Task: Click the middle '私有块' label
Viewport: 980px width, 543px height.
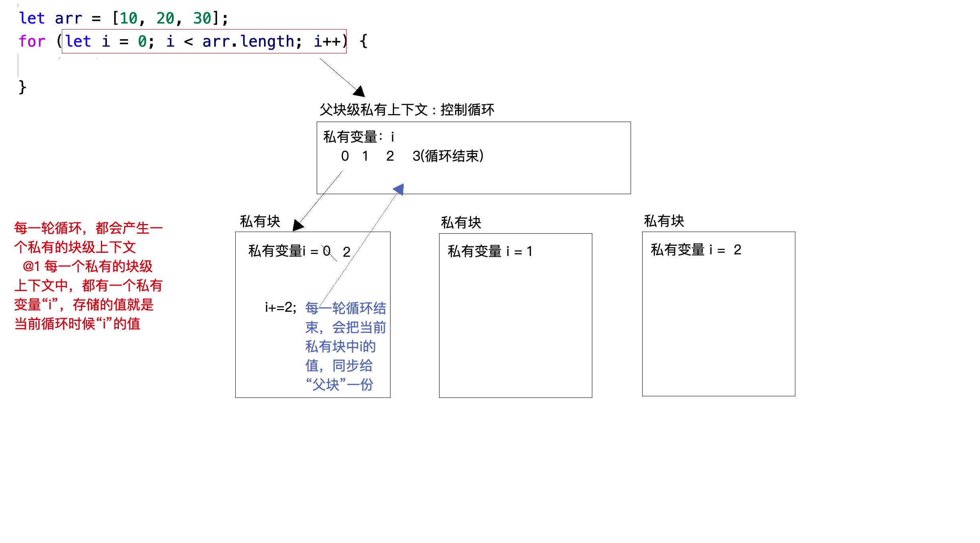Action: click(461, 222)
